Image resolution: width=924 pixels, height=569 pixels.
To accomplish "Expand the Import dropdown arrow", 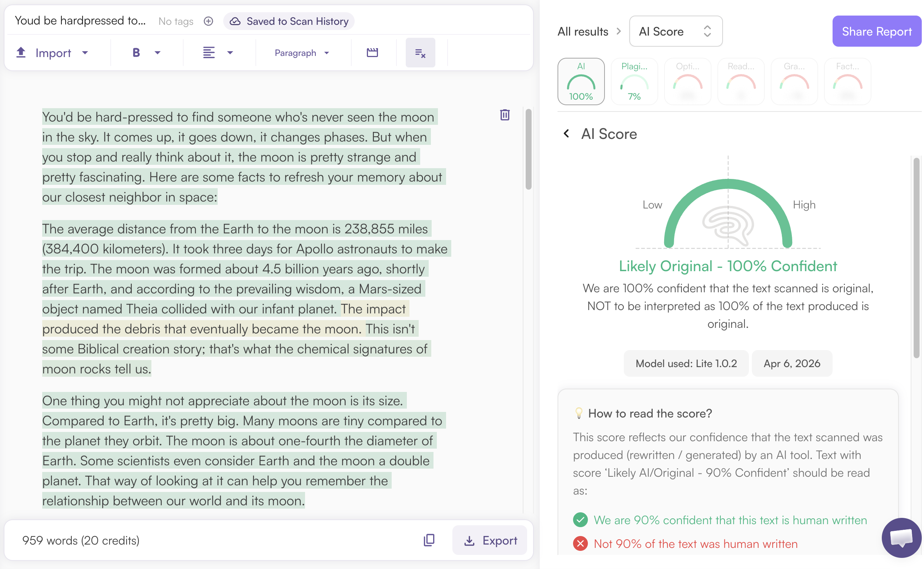I will pyautogui.click(x=85, y=53).
